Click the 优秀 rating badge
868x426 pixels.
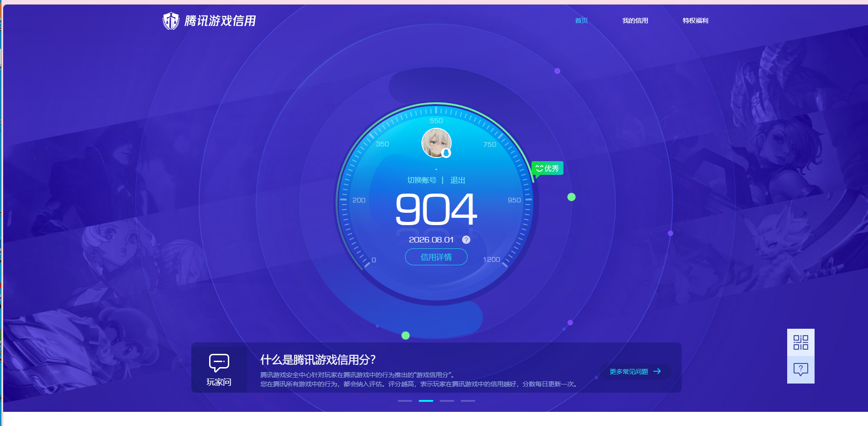[x=547, y=168]
